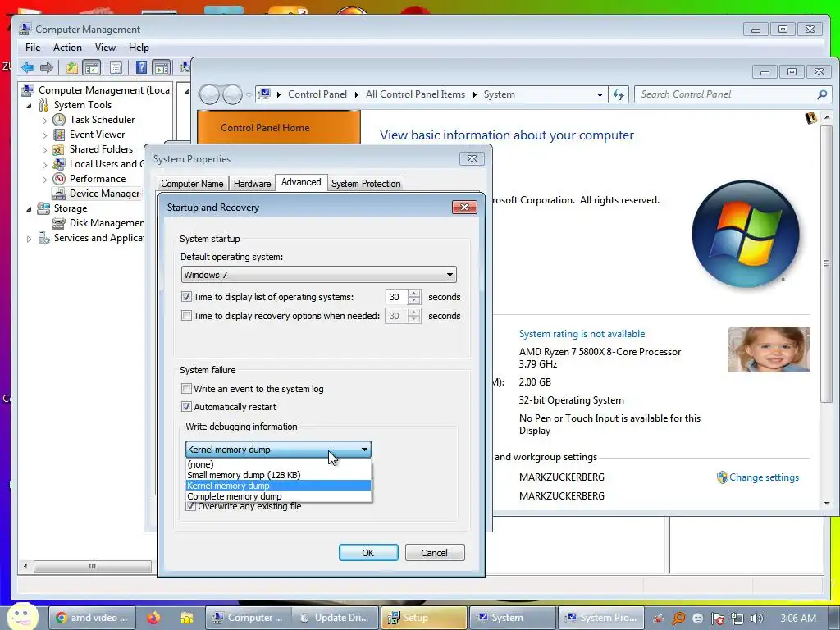This screenshot has width=840, height=630.
Task: Click the network tray icon
Action: pyautogui.click(x=737, y=619)
